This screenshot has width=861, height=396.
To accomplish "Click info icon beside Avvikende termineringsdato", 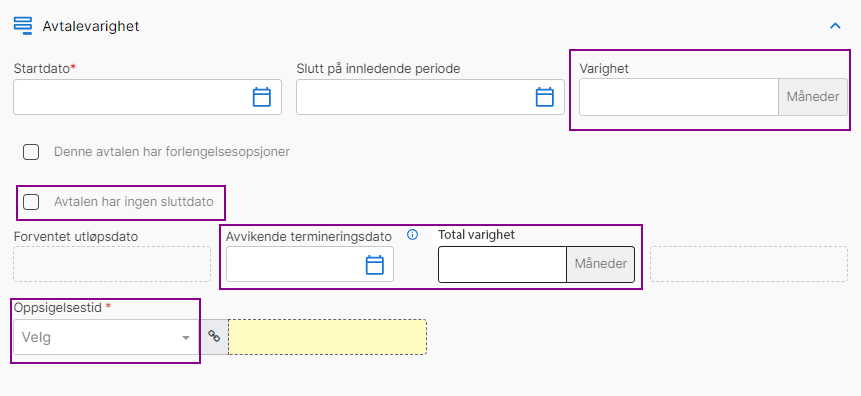I will pos(412,235).
